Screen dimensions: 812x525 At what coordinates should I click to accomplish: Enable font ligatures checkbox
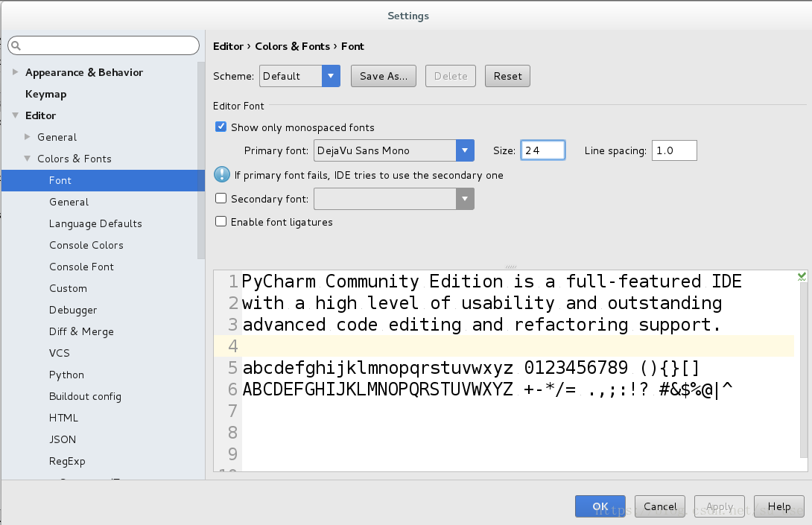(x=221, y=222)
